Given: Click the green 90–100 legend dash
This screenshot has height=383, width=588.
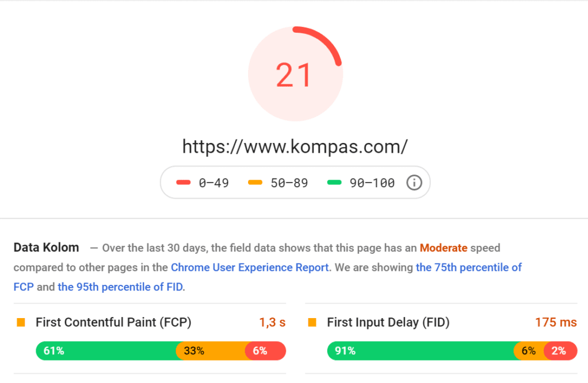Looking at the screenshot, I should [334, 183].
